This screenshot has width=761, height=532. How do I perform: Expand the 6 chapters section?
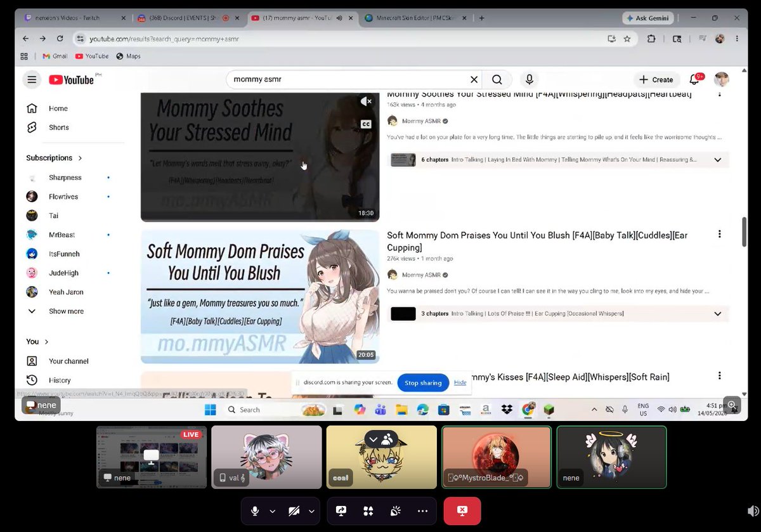717,160
